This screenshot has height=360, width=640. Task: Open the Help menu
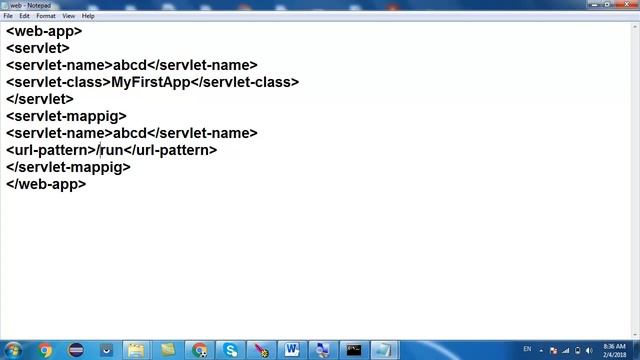88,16
